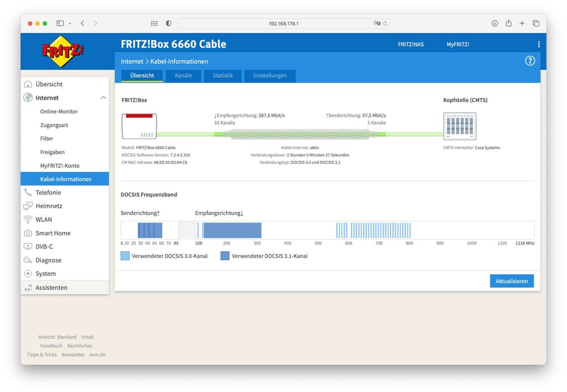Open the Rechtliches footer link

(79, 345)
